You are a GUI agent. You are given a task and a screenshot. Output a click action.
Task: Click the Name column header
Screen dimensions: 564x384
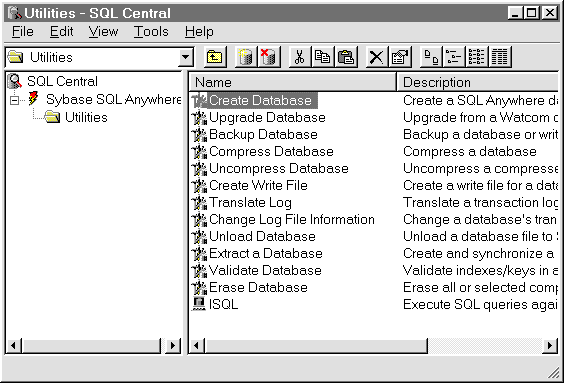pyautogui.click(x=292, y=82)
